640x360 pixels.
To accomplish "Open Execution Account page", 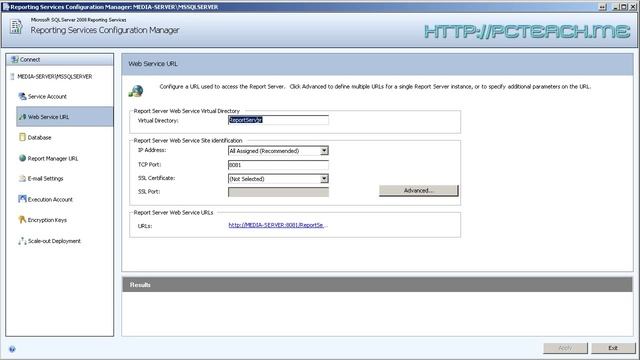I will (x=50, y=200).
